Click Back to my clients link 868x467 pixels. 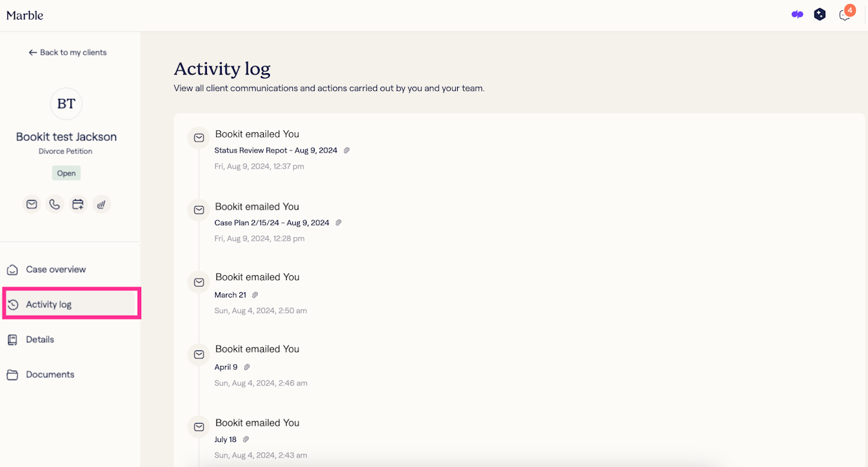[68, 52]
